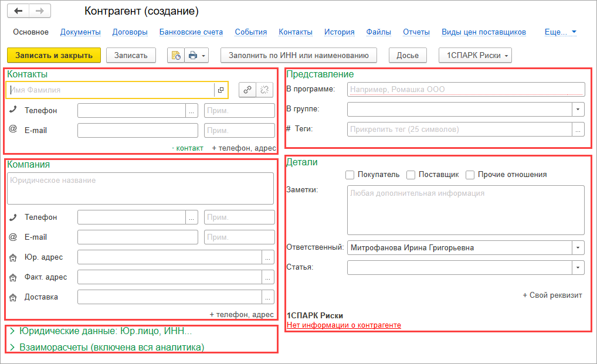597x364 pixels.
Task: Click the Ответственный field with Митрофанова
Action: click(x=460, y=247)
